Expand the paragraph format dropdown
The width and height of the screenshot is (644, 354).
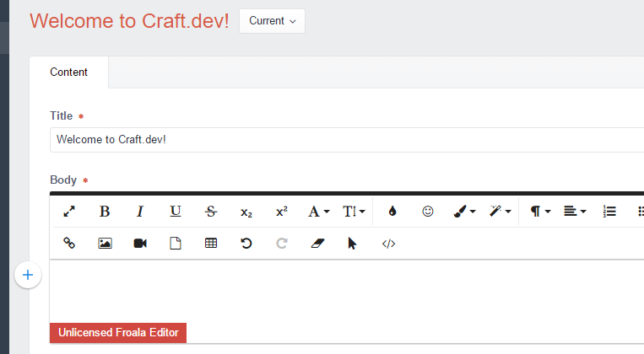(x=539, y=212)
